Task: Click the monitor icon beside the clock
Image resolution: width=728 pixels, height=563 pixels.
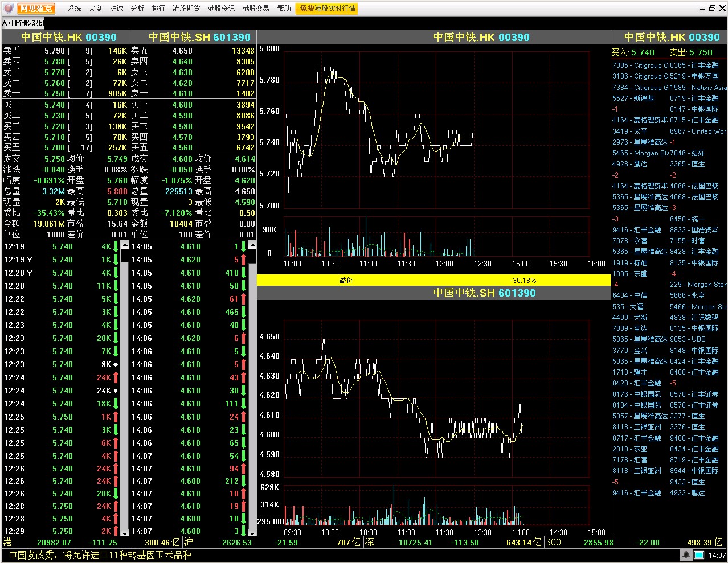Action: [x=699, y=555]
